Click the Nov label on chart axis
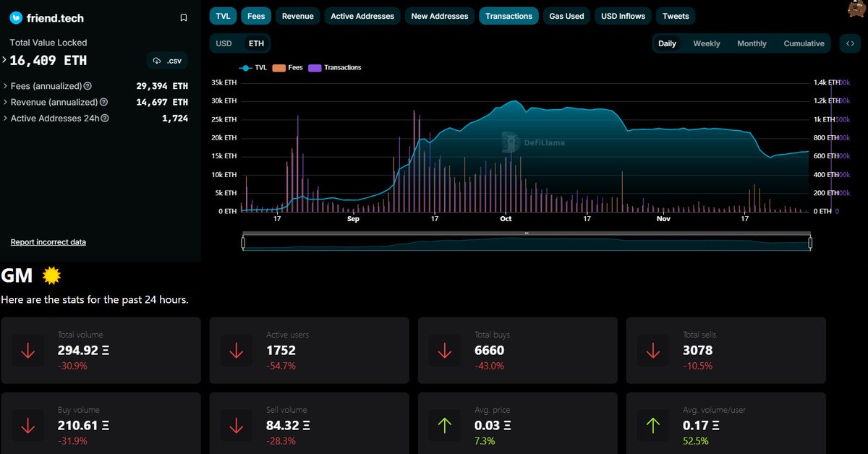 pyautogui.click(x=663, y=218)
